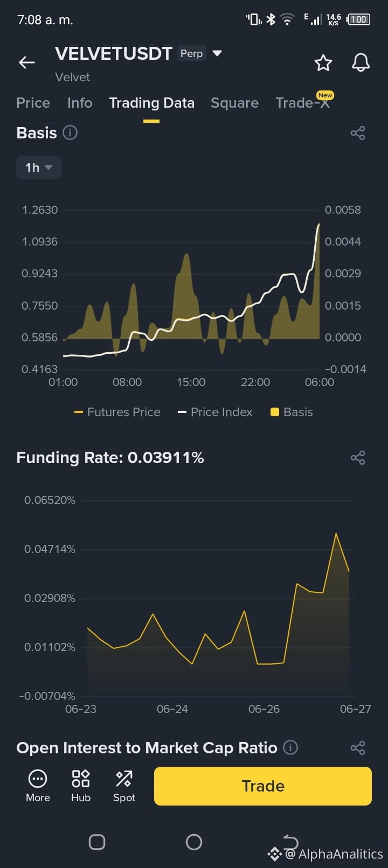The image size is (388, 868).
Task: Share Open Interest to Market Cap Ratio
Action: click(358, 748)
